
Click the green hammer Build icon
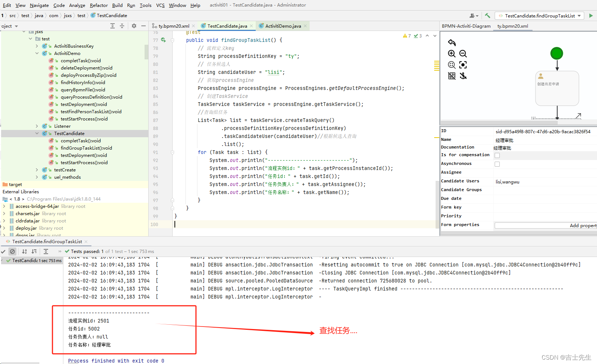click(x=487, y=16)
